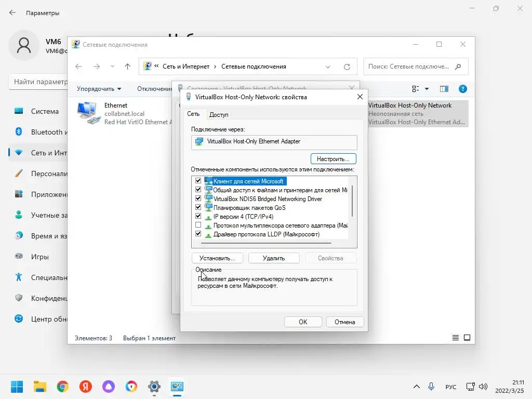Launch Google Chrome from taskbar
532x399 pixels.
click(63, 387)
